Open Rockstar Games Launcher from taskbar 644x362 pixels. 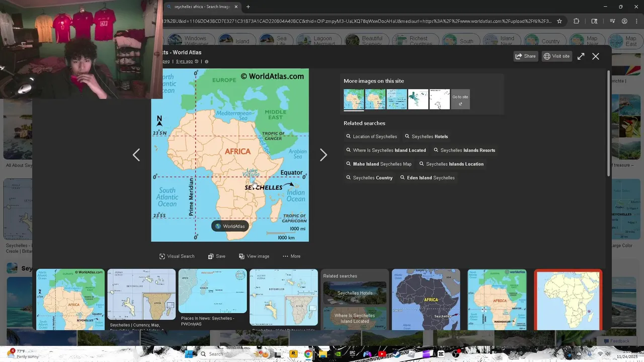[293, 354]
